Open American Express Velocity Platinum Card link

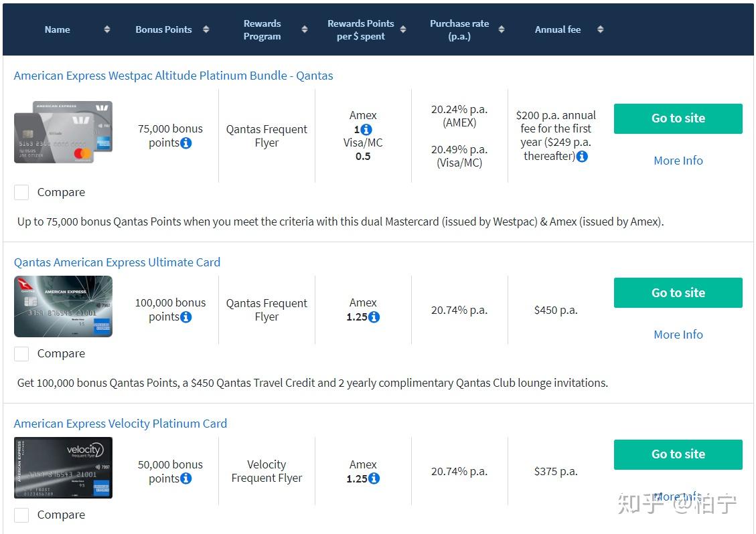[120, 424]
